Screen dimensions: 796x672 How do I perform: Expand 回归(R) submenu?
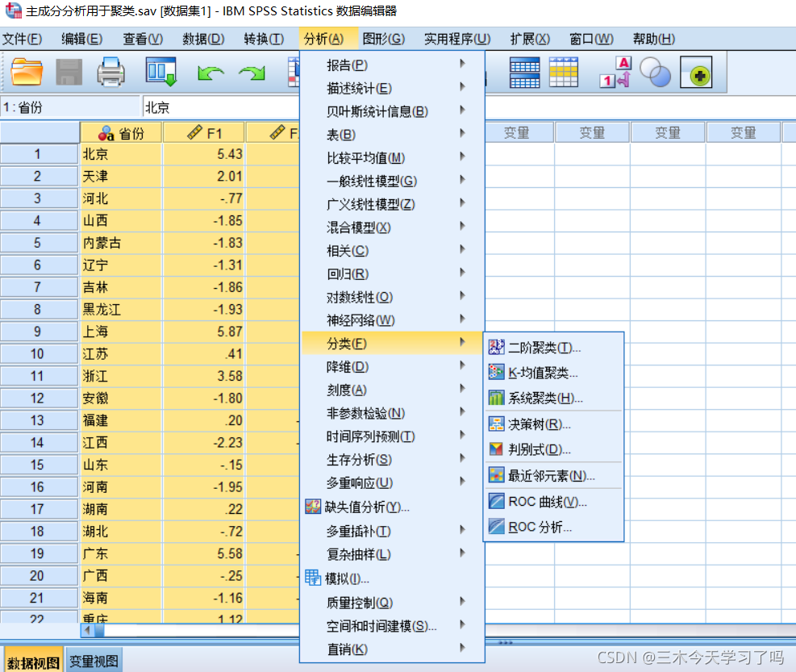click(x=392, y=273)
